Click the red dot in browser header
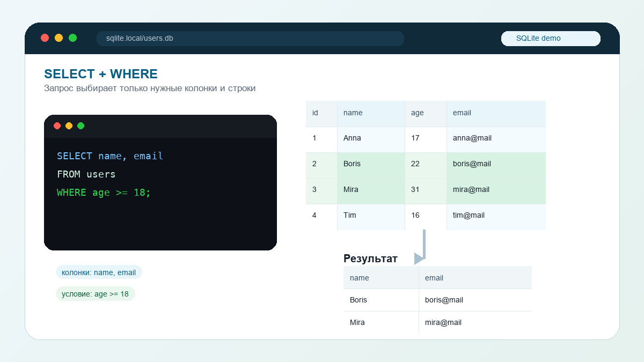The image size is (644, 362). coord(45,38)
